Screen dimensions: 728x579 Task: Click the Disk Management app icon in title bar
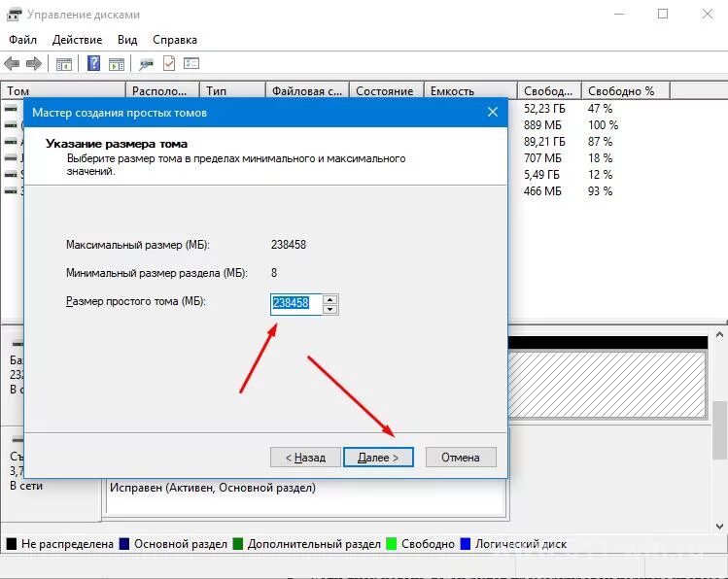coord(14,15)
